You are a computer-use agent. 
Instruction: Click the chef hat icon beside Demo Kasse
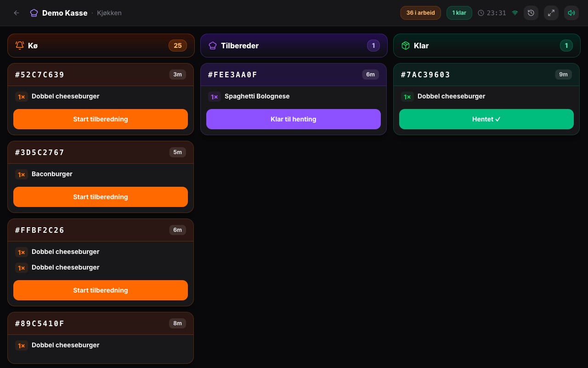coord(34,13)
